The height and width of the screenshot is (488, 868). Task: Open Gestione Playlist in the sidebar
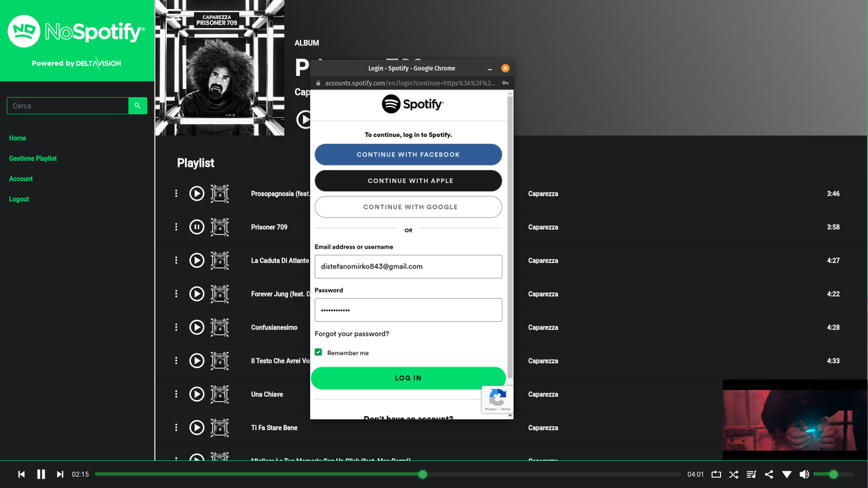click(33, 159)
